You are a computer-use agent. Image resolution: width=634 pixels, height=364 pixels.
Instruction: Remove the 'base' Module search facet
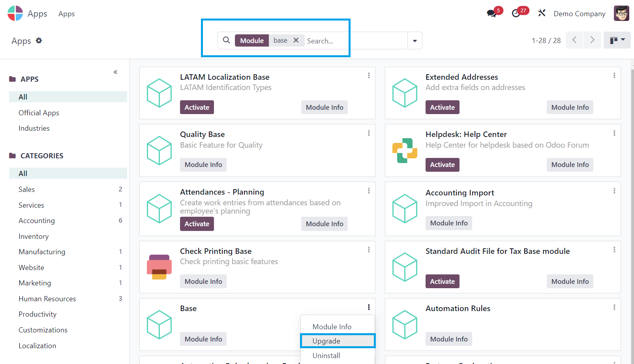(296, 40)
